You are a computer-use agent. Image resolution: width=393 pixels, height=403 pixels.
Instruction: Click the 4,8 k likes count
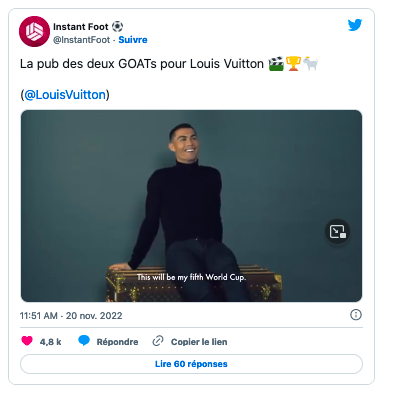click(50, 342)
